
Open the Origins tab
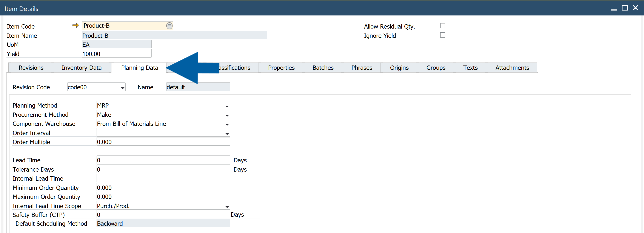click(x=399, y=68)
